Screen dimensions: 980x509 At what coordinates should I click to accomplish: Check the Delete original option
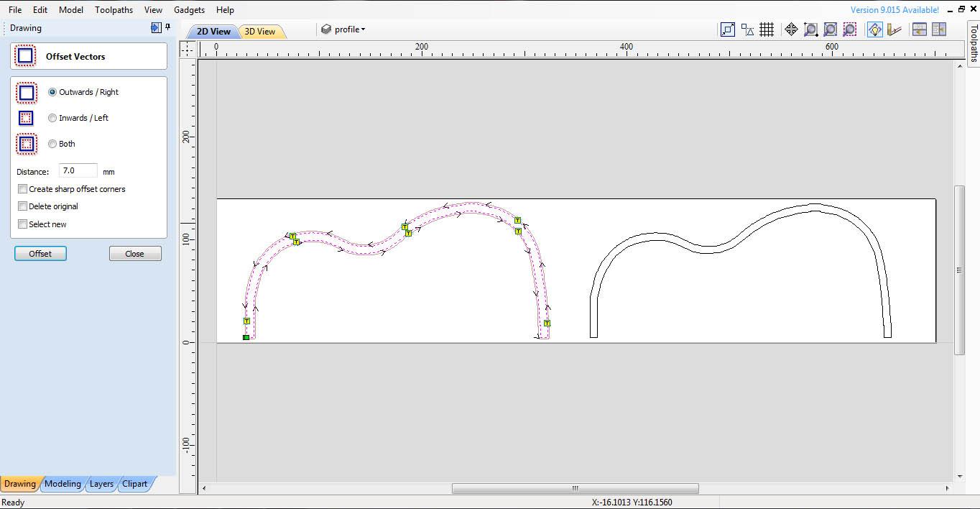[x=23, y=206]
